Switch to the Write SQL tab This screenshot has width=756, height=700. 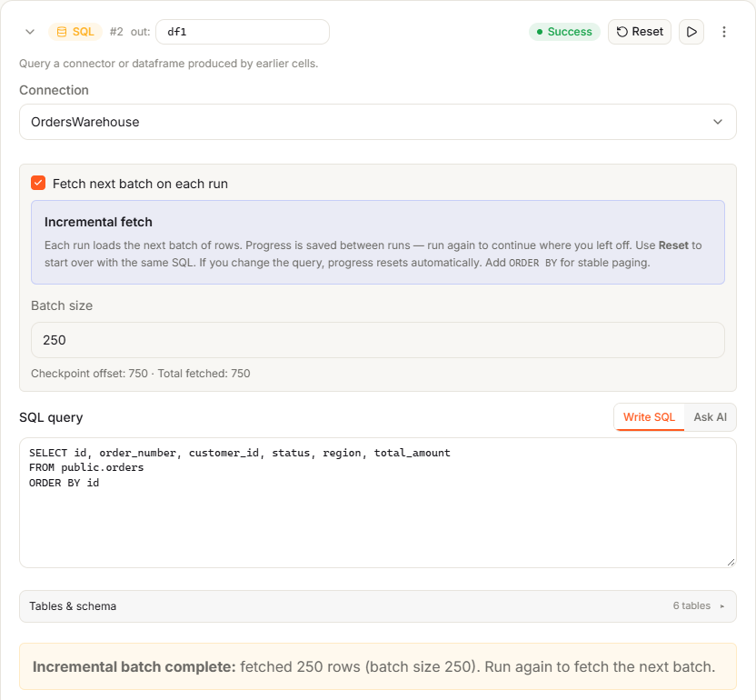click(x=649, y=417)
